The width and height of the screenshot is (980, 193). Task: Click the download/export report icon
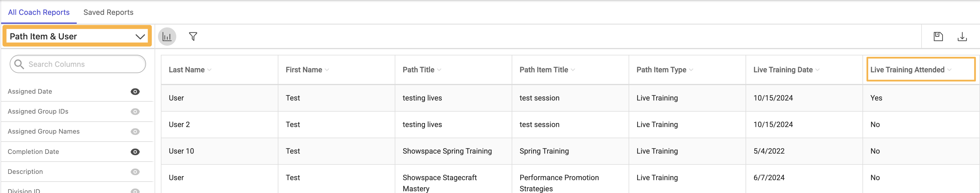click(963, 37)
